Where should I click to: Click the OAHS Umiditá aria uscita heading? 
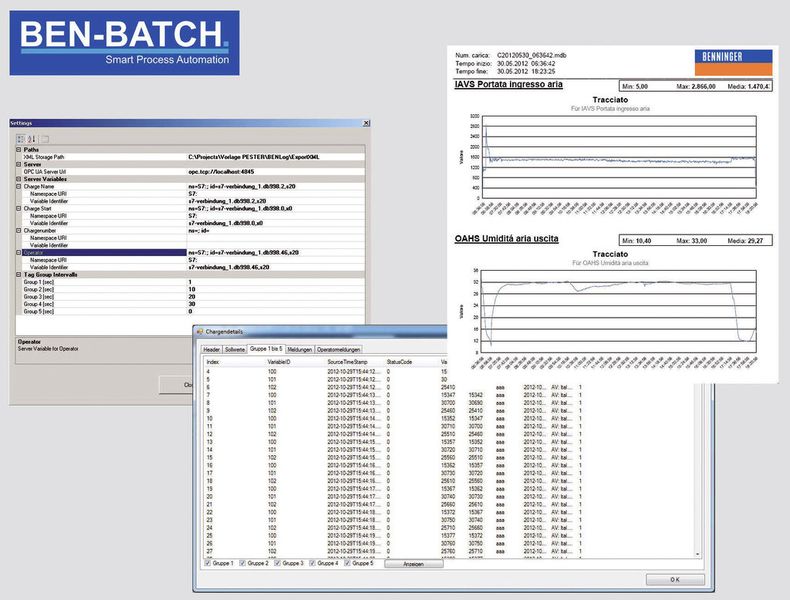click(x=506, y=238)
